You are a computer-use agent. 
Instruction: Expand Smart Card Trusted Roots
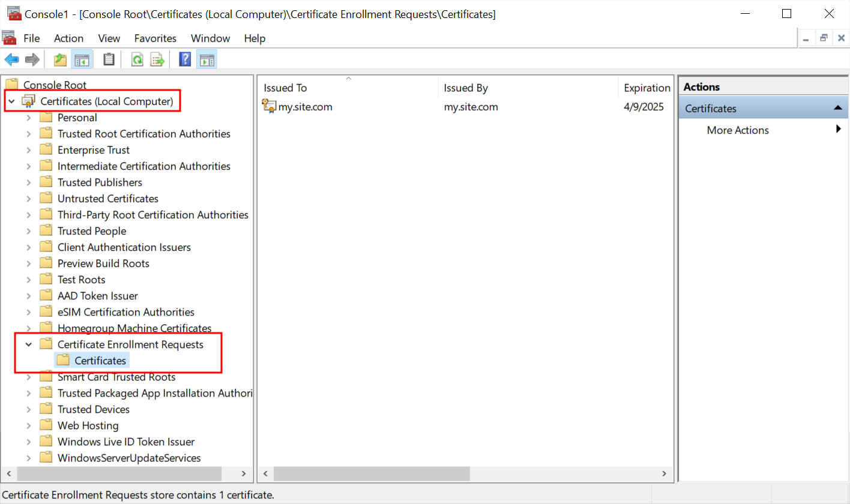[x=29, y=377]
